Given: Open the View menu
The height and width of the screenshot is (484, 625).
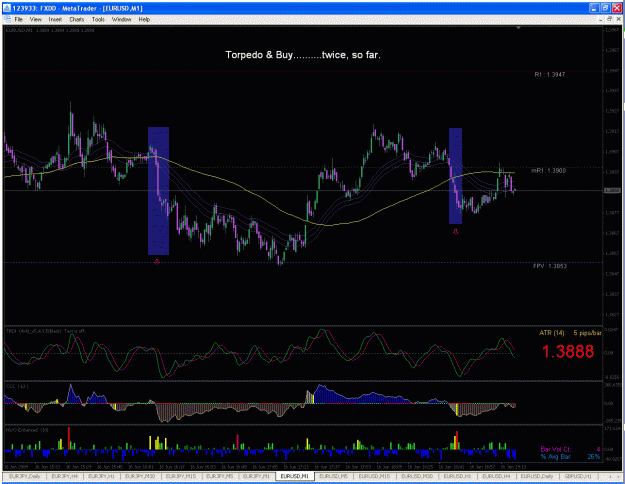Looking at the screenshot, I should 35,19.
